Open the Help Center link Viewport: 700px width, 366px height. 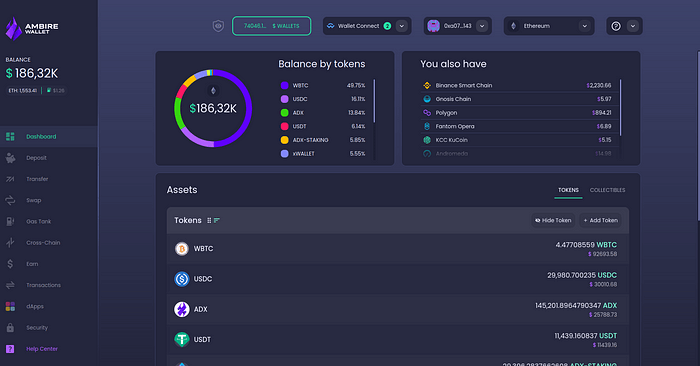point(42,349)
